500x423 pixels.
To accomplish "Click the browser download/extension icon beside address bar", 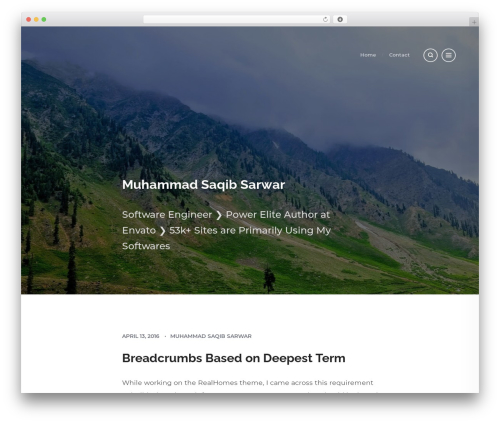I will pos(340,20).
